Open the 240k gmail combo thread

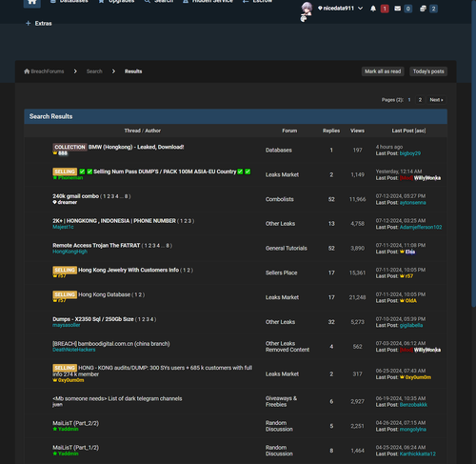[x=75, y=196]
